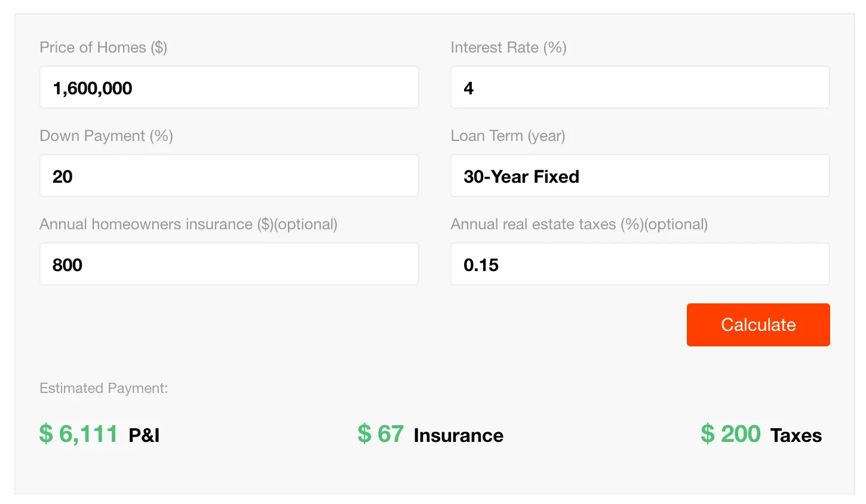The width and height of the screenshot is (866, 504).
Task: Click the annual homeowners insurance field
Action: click(229, 265)
